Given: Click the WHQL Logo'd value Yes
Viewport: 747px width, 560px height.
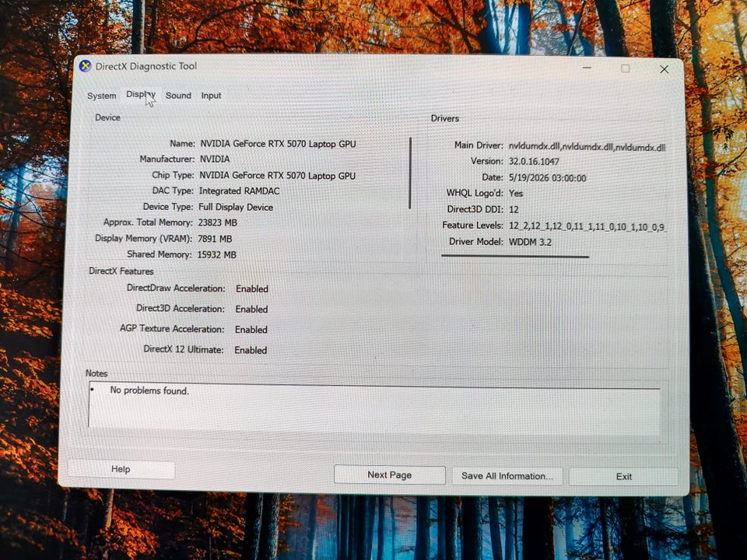Looking at the screenshot, I should coord(516,194).
